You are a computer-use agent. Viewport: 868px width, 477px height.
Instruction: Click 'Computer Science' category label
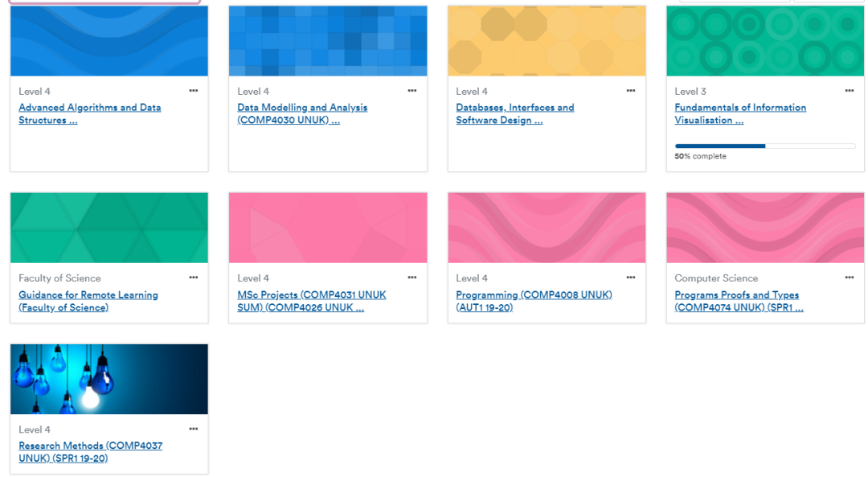[x=716, y=278]
